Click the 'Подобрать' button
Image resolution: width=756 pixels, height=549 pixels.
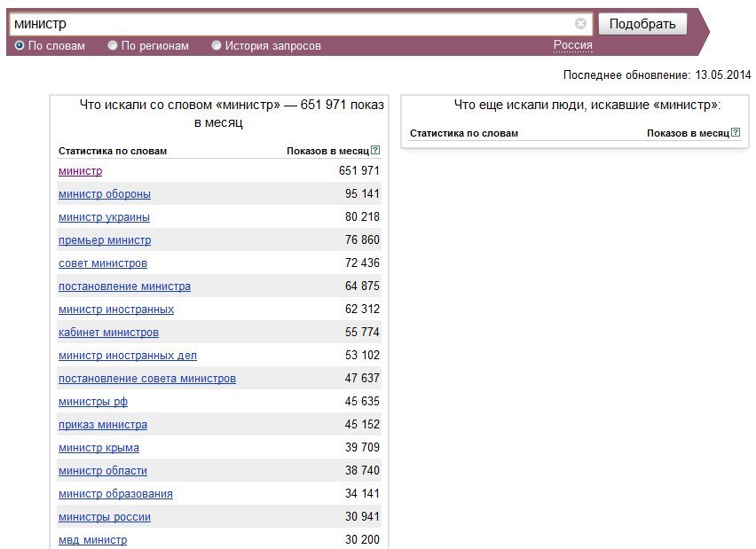tap(642, 24)
